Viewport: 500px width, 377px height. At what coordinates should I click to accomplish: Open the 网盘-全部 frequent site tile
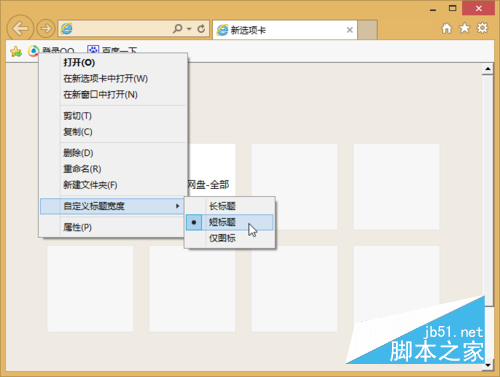211,170
